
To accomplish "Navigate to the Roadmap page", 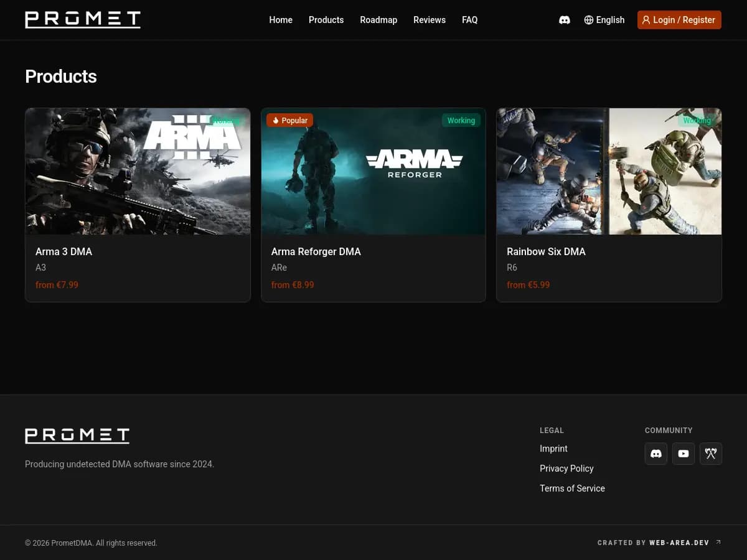I will coord(378,20).
